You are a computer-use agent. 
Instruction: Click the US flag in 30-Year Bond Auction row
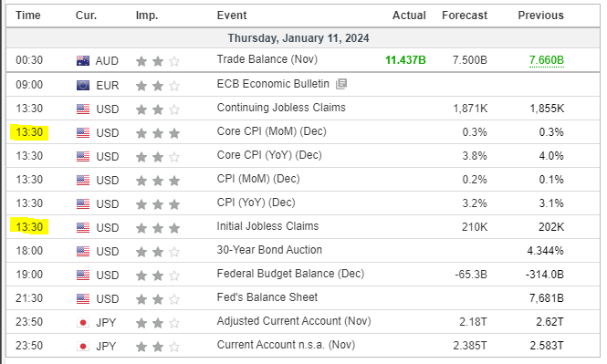click(83, 252)
